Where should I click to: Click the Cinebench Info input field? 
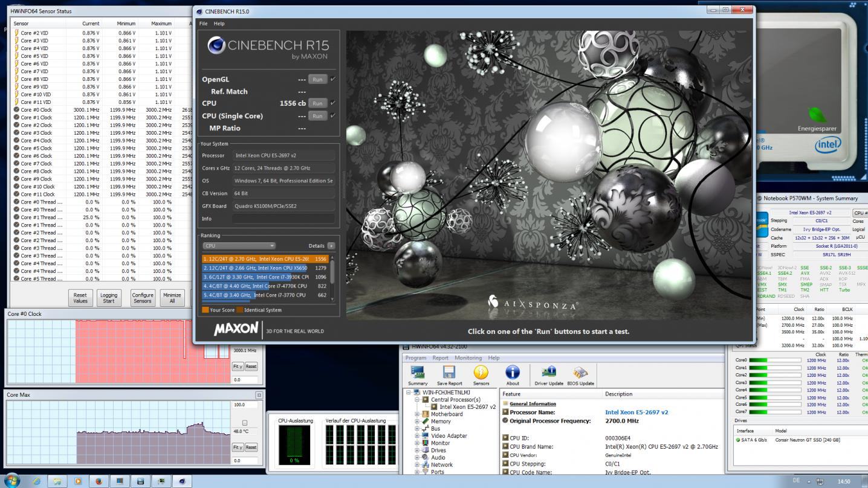click(x=284, y=219)
